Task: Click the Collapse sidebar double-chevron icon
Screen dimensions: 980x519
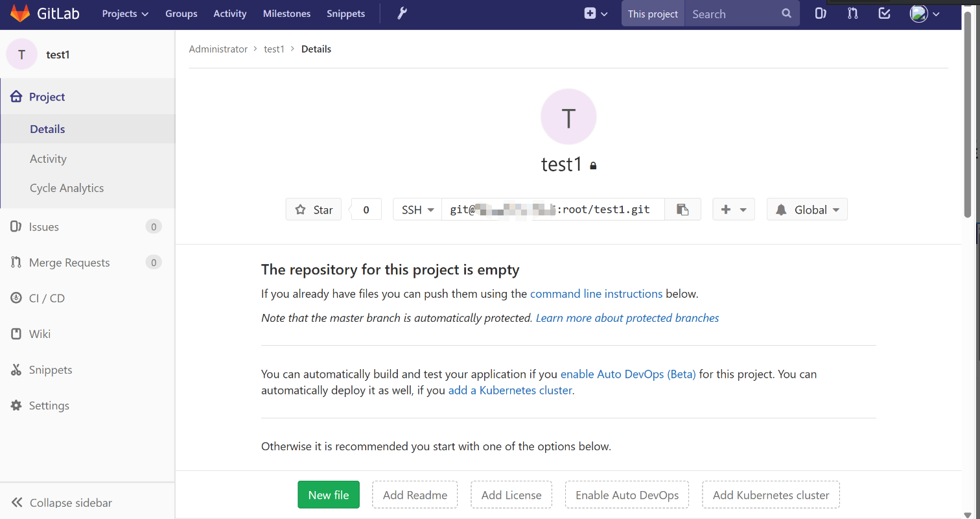Action: (x=17, y=503)
